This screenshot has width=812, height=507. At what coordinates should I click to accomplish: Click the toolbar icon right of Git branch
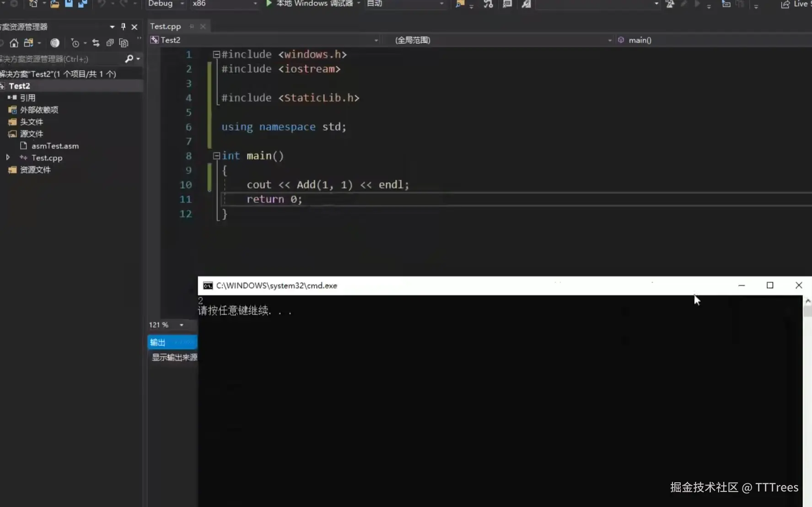pos(507,4)
